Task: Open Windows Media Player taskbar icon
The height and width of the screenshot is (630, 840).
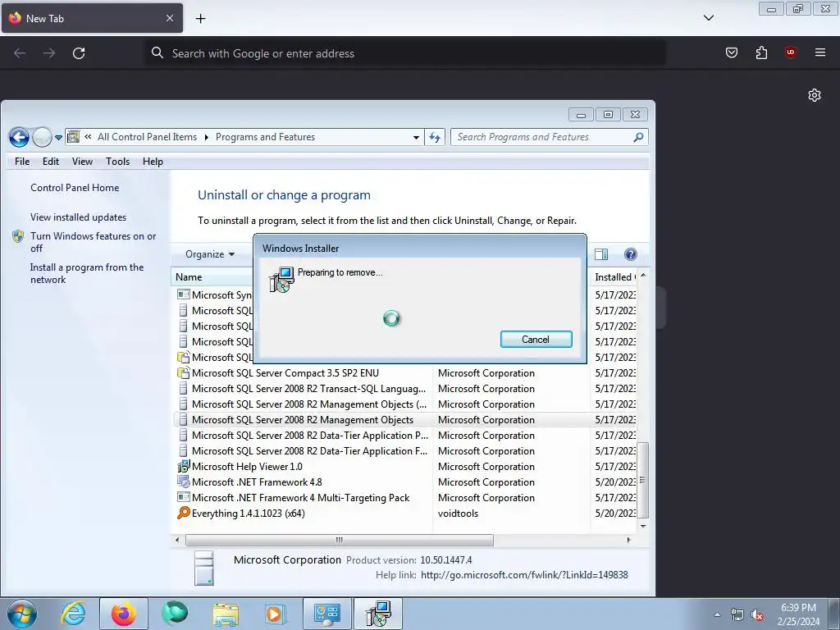Action: [275, 614]
